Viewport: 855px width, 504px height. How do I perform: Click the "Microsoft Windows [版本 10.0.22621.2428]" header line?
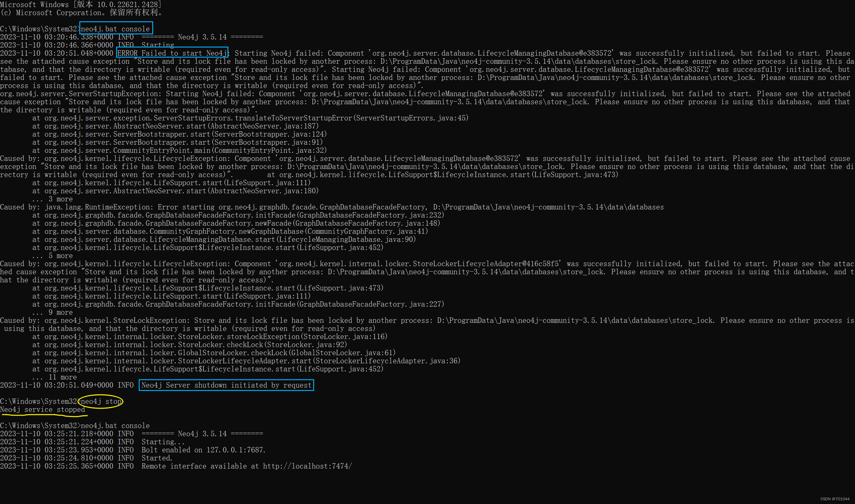coord(81,4)
